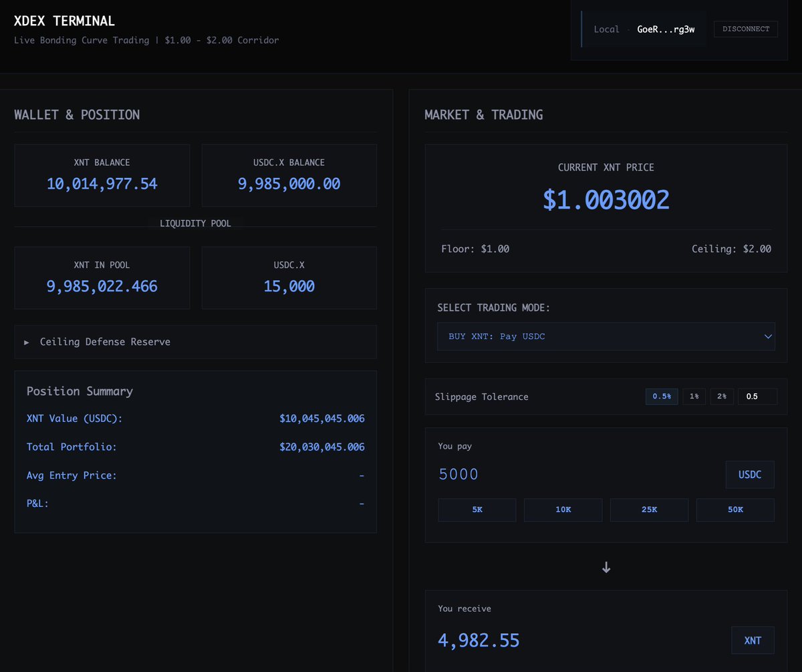Expand the Ceiling Defense Reserve section

[x=195, y=342]
